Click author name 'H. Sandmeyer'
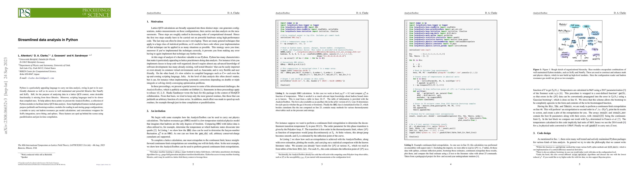This screenshot has width=644, height=182. point(80,56)
